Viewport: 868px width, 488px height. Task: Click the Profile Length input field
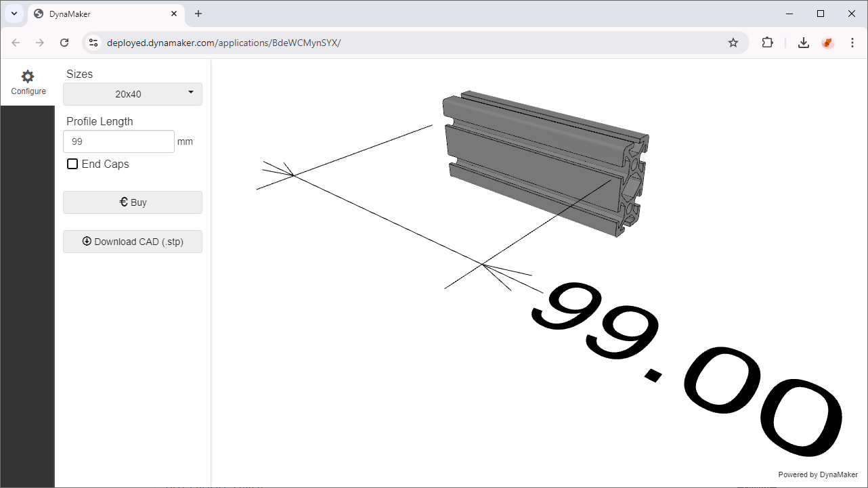pos(118,142)
